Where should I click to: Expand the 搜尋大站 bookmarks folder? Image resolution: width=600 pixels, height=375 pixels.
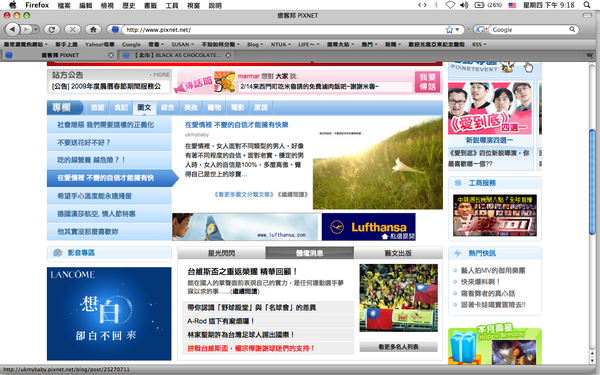(340, 44)
